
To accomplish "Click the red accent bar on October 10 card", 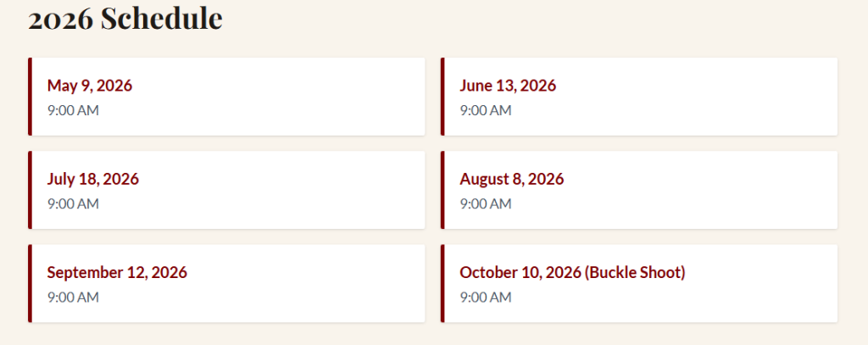I will coord(442,283).
